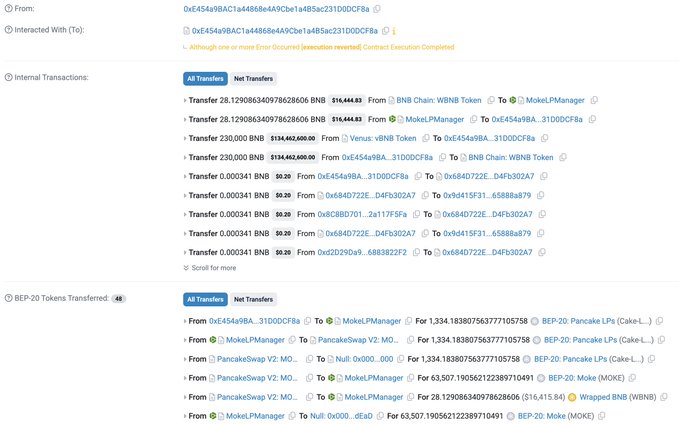Screen dimensions: 679x425
Task: Expand 0.000341 BNB transfer from 0x8C8BD701
Action: click(x=185, y=214)
